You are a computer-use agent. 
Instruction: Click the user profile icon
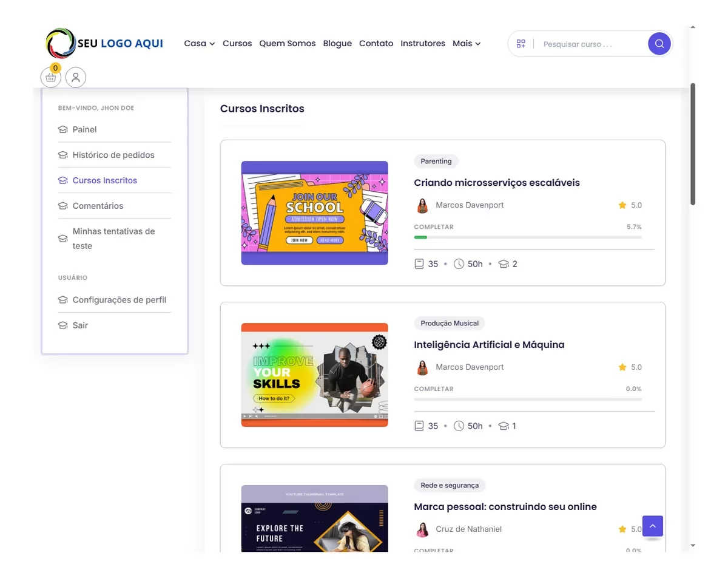[x=76, y=78]
